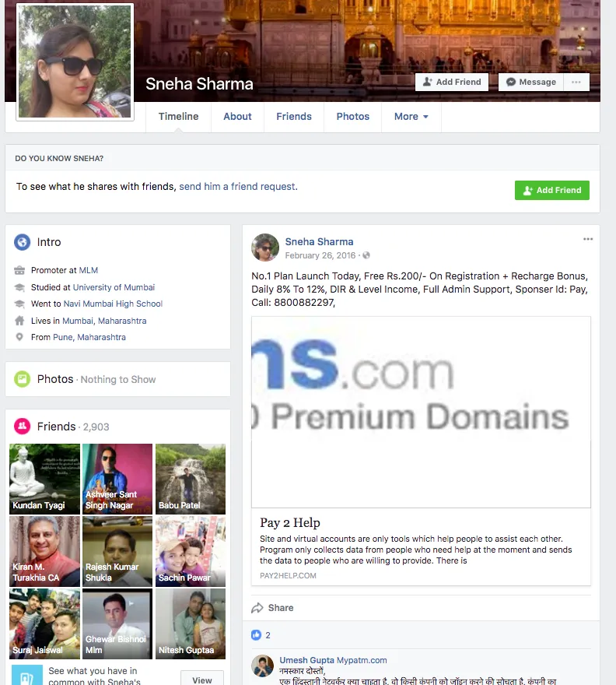Screen dimensions: 616x685
Task: Open the Friends section heading
Action: tap(56, 427)
